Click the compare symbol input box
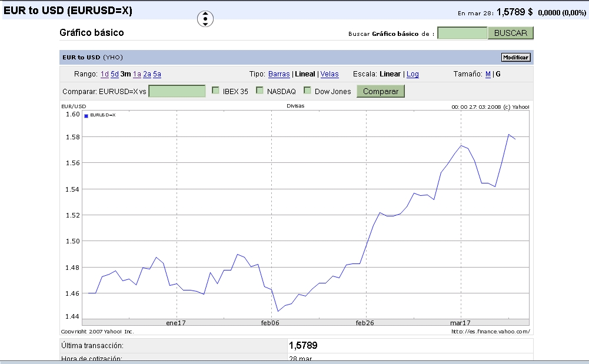Image resolution: width=589 pixels, height=364 pixels. tap(177, 91)
